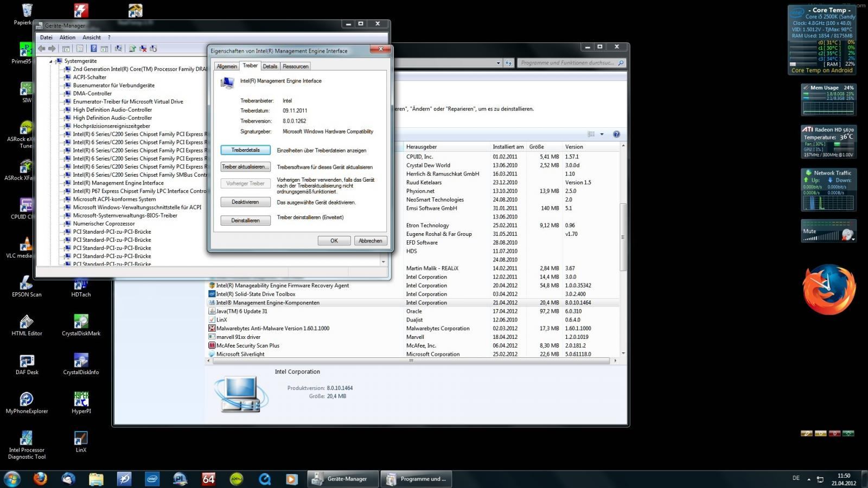Update driver software toolbar icon
The width and height of the screenshot is (868, 488).
[133, 49]
